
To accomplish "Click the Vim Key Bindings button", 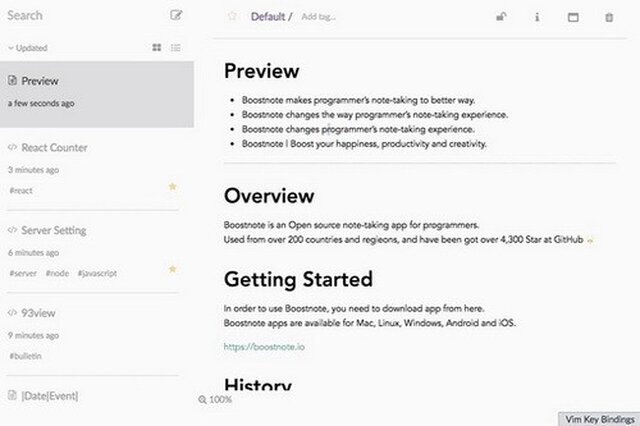I will click(599, 419).
